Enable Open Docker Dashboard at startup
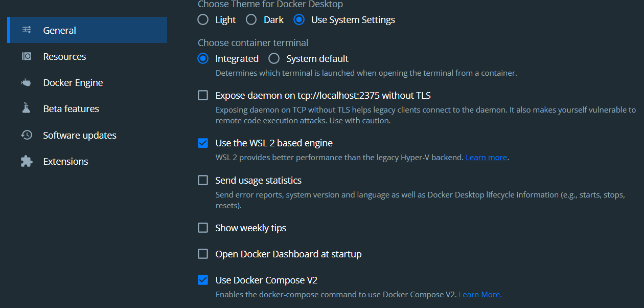Screen dimensions: 644x308 click(203, 254)
